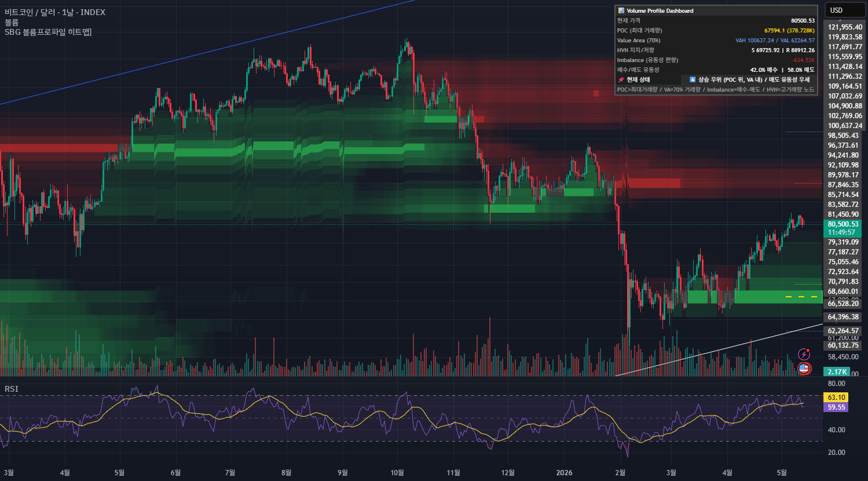868x481 pixels.
Task: Click the 20.00 RSI scale label
Action: click(836, 453)
